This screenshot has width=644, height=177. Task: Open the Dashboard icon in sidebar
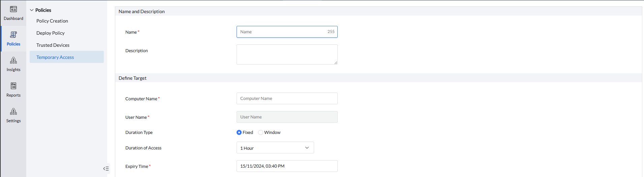(x=13, y=9)
